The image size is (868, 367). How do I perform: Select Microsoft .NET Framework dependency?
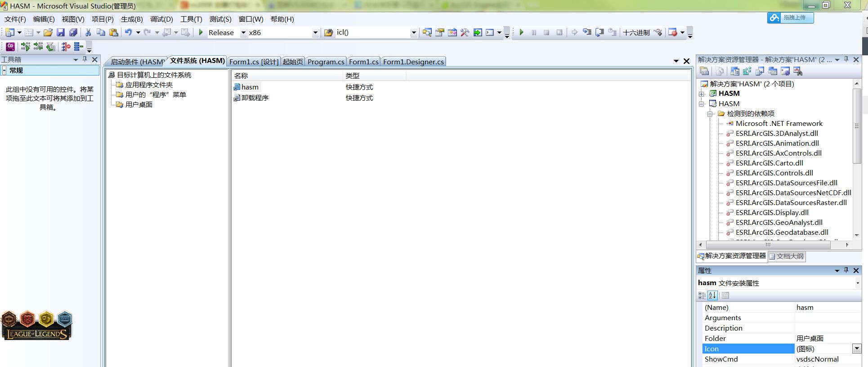click(x=779, y=124)
